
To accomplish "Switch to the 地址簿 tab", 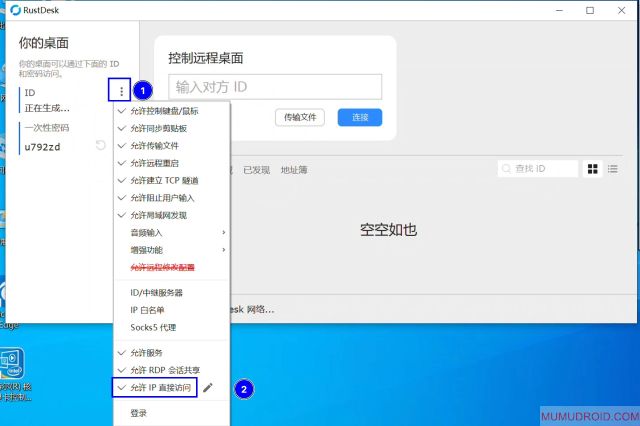I will [294, 170].
